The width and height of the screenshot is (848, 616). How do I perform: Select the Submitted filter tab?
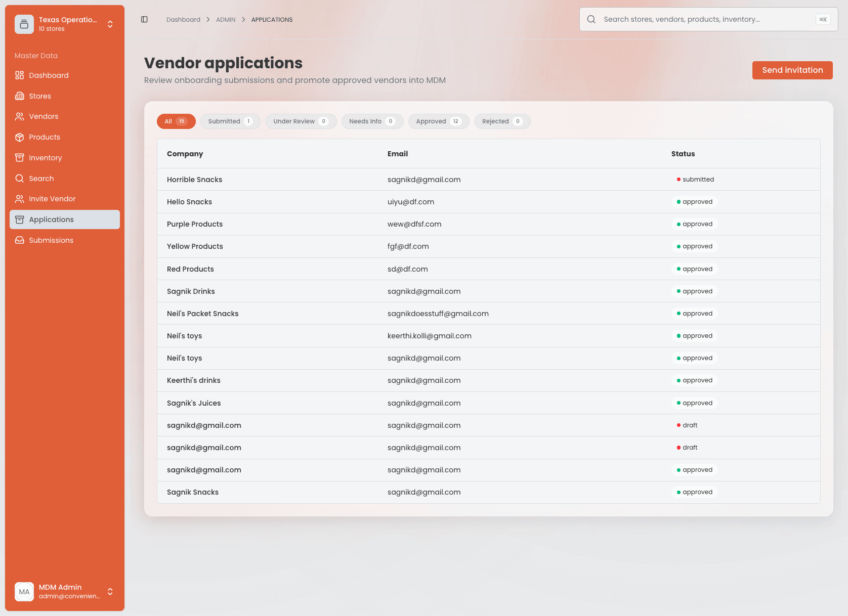coord(230,121)
